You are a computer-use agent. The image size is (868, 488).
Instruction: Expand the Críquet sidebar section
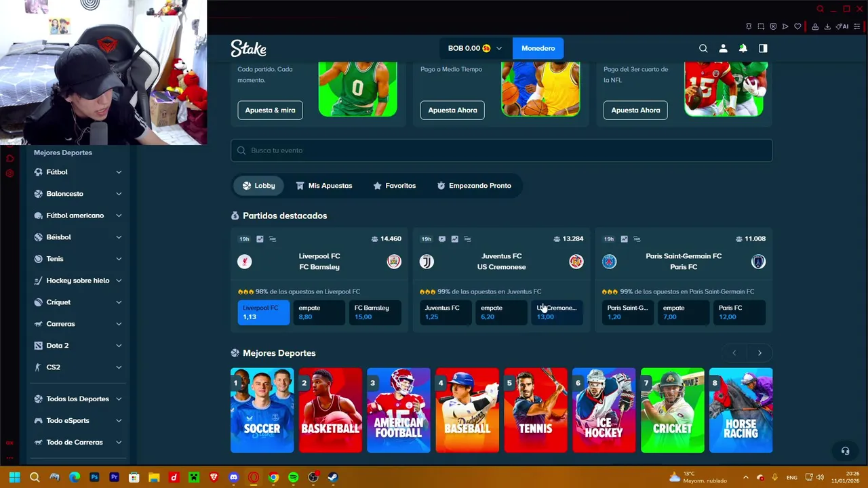point(78,302)
